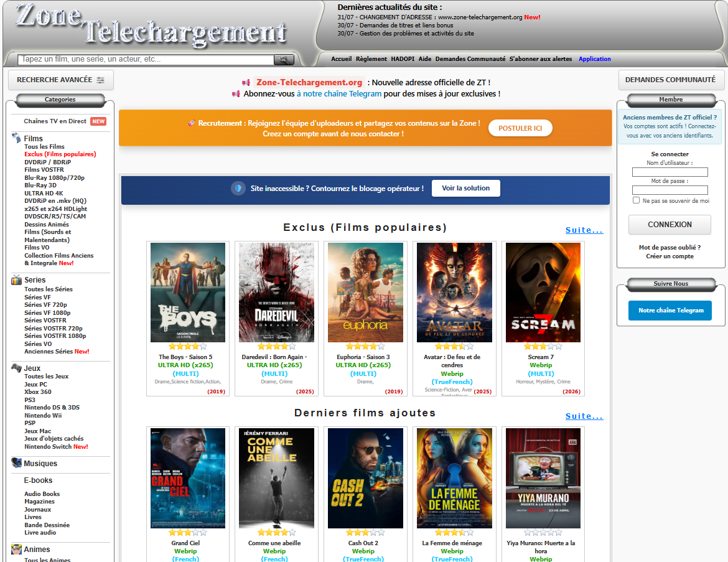Click the star rating under Scream 7
This screenshot has height=562, width=728.
coord(543,347)
